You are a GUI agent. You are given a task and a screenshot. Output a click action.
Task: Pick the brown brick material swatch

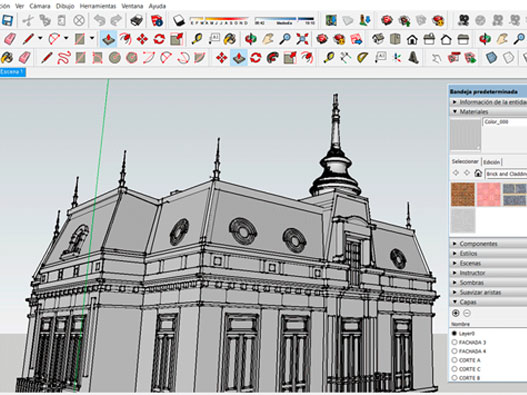coord(462,194)
